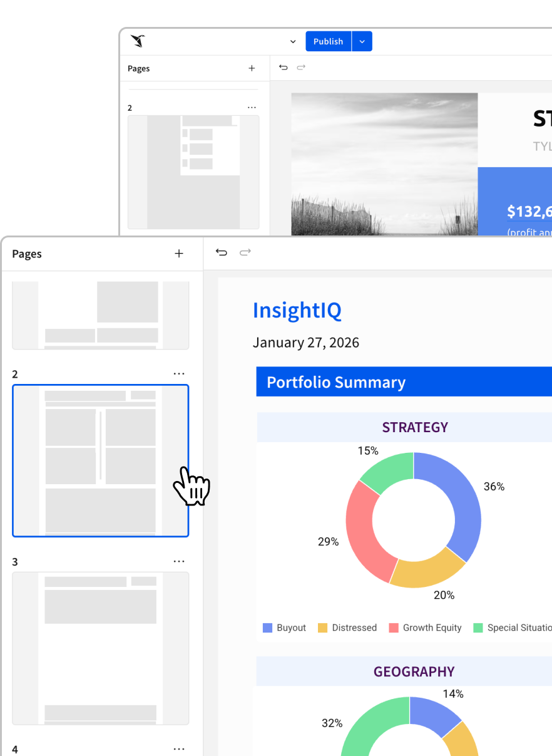Click the bird logo in back window
Viewport: 552px width, 756px height.
coord(138,41)
